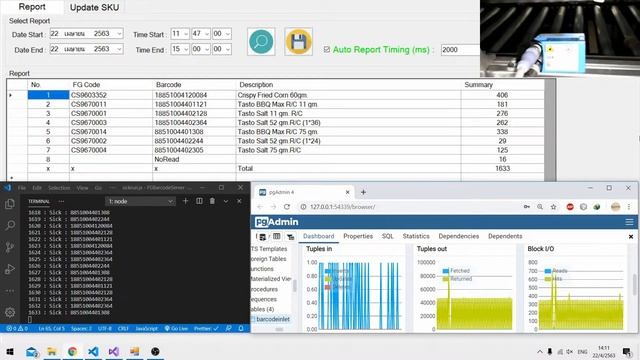Viewport: 640px width, 360px height.
Task: Open the terminal selector dropdown '1: node'
Action: pyautogui.click(x=140, y=201)
